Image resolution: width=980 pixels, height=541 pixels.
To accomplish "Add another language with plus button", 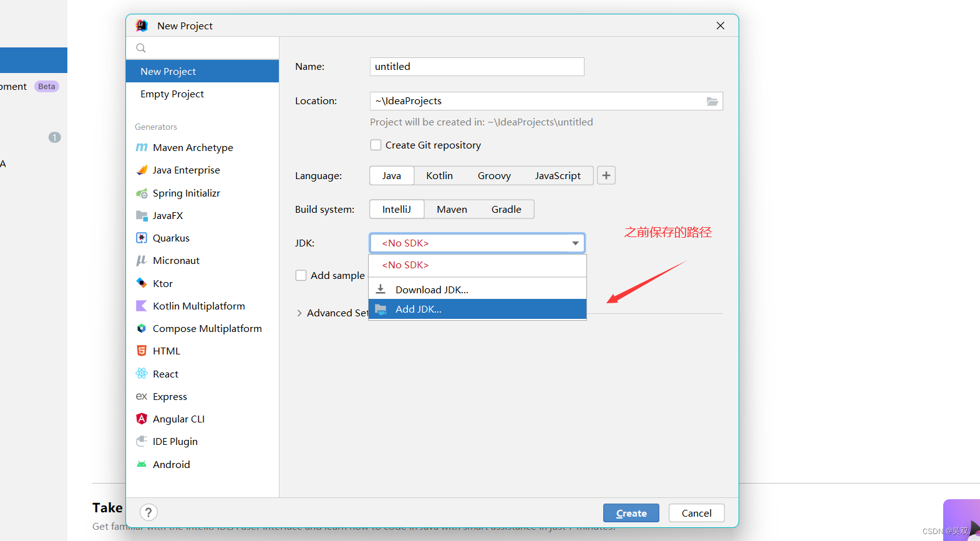I will pos(606,175).
